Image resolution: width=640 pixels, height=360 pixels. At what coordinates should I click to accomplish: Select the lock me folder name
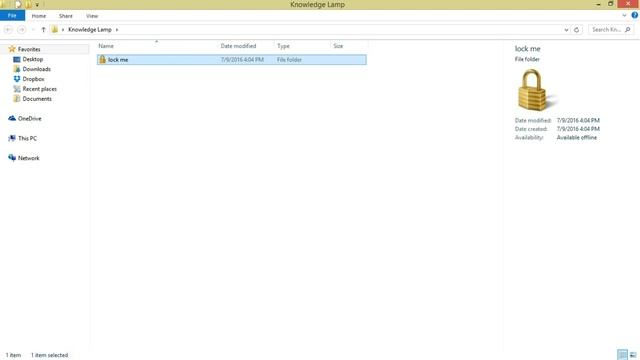[118, 60]
